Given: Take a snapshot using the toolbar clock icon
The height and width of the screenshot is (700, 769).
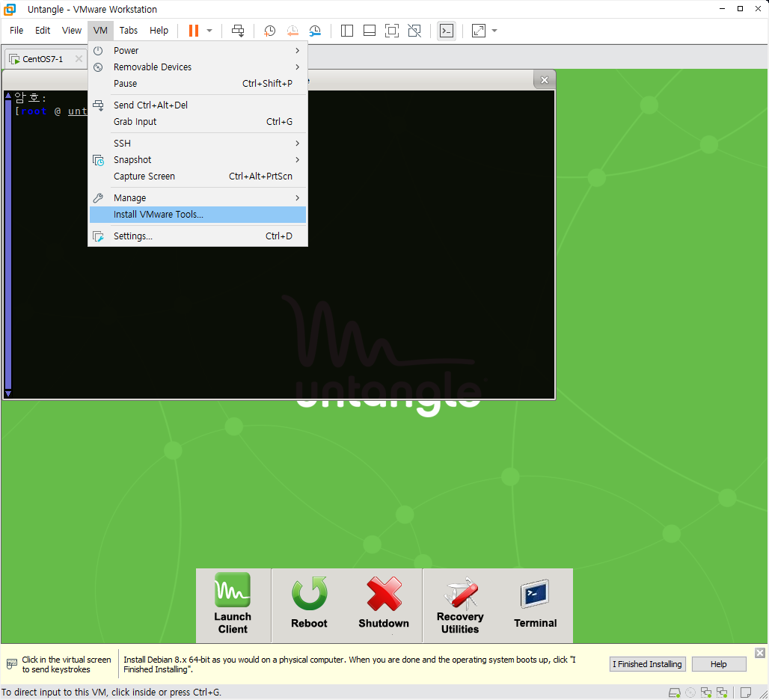Looking at the screenshot, I should [269, 31].
